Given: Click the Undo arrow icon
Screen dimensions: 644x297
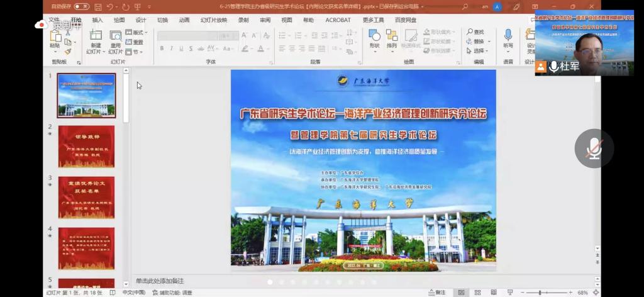Looking at the screenshot, I should coord(109,6).
